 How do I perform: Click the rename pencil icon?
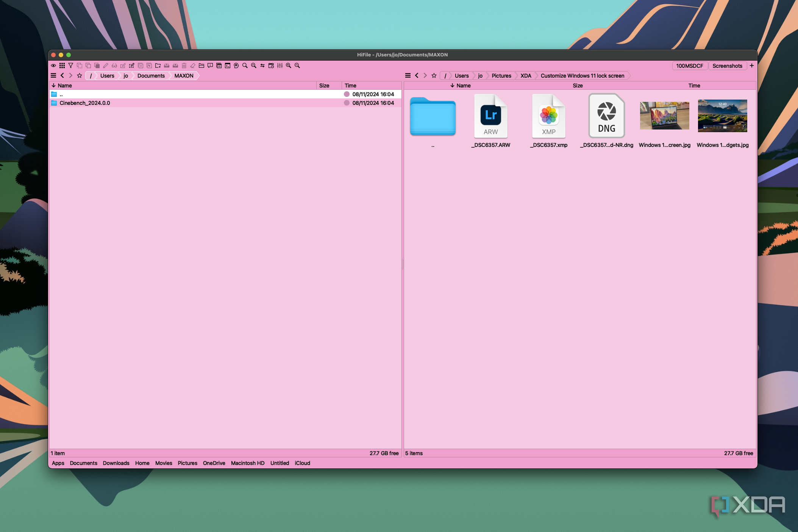[106, 65]
